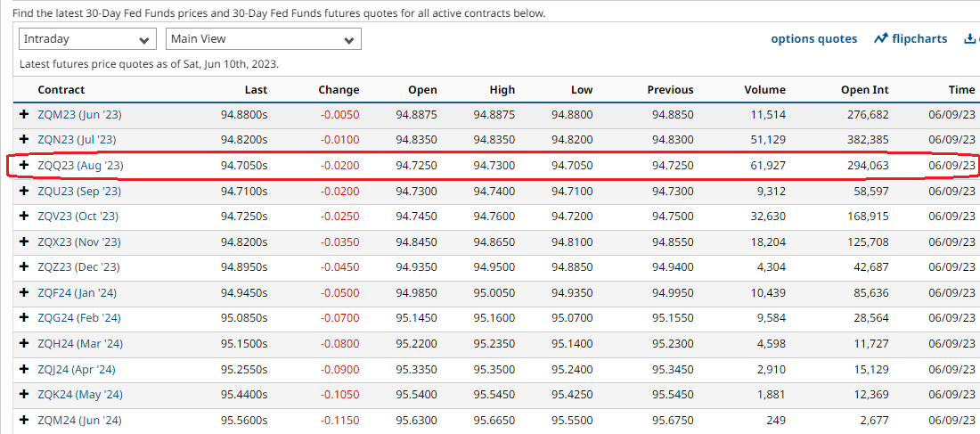Open the ZQK24 (May '24) contract link
The image size is (980, 434).
click(x=80, y=396)
